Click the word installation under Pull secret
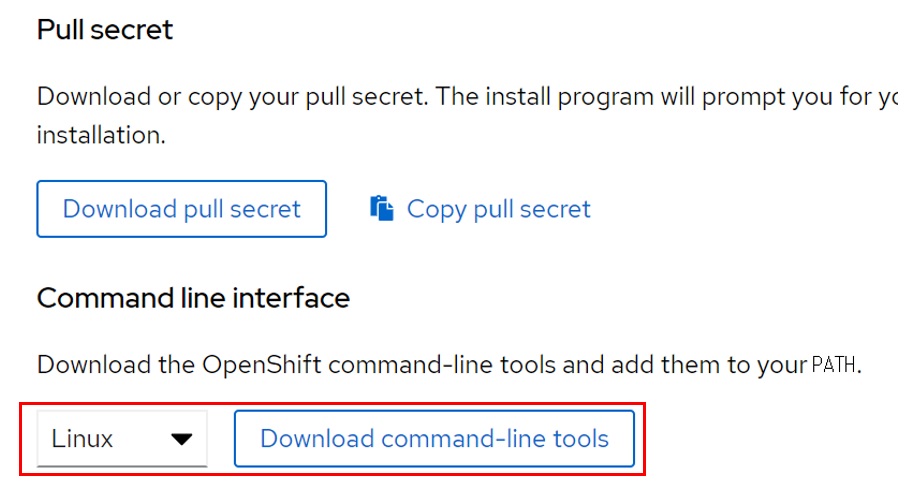914x492 pixels. 100,134
